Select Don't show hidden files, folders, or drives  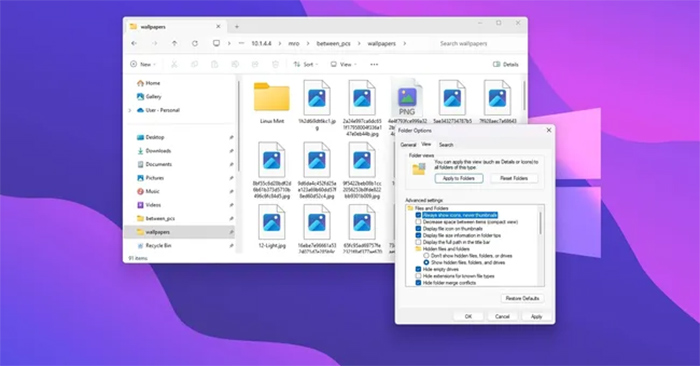426,256
